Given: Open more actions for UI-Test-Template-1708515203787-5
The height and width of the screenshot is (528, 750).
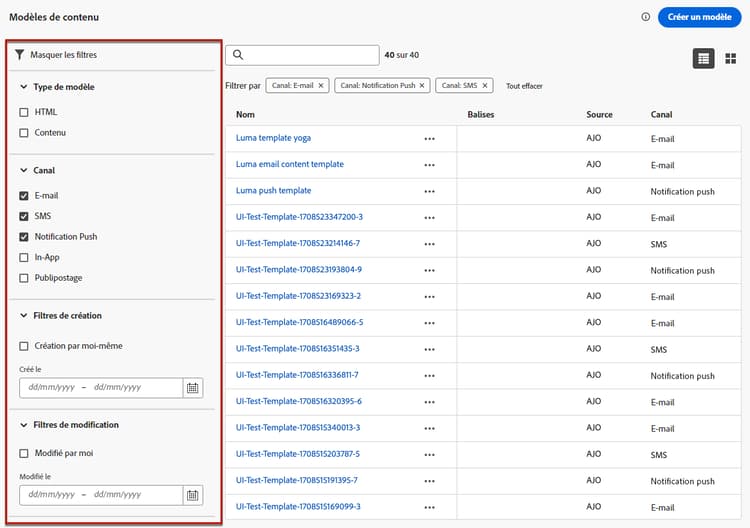Looking at the screenshot, I should tap(430, 454).
